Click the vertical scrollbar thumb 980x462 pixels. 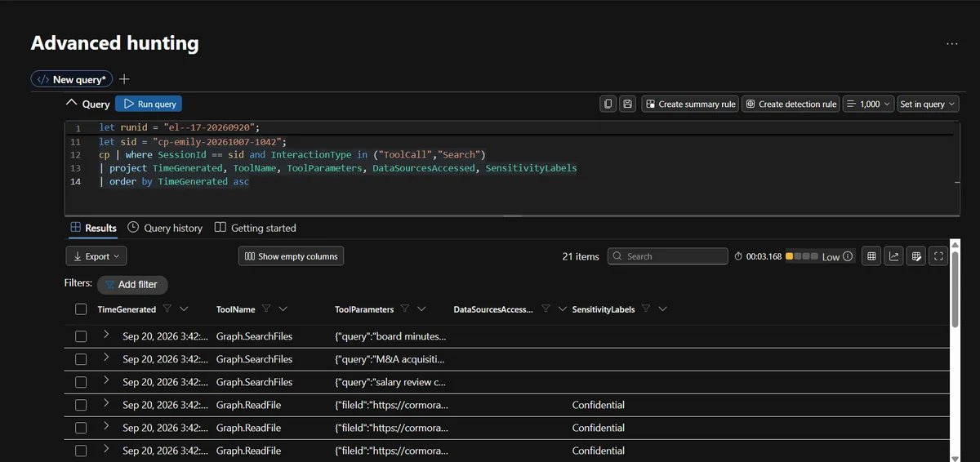955,289
